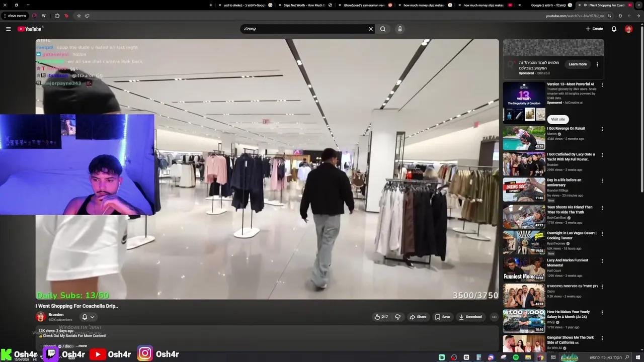Reload the page in the browser toolbar
The image size is (644, 362).
pyautogui.click(x=620, y=16)
